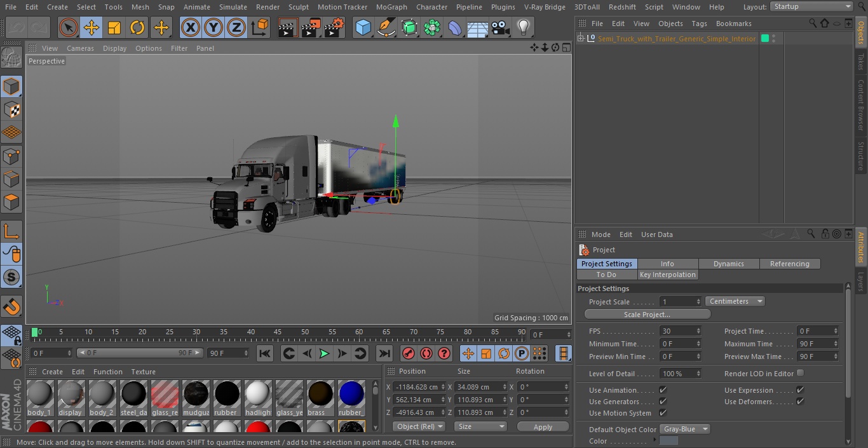The height and width of the screenshot is (448, 868).
Task: Select the Scale tool
Action: [114, 27]
